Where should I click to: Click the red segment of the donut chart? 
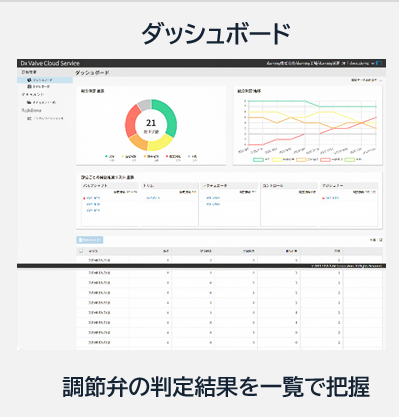131,120
